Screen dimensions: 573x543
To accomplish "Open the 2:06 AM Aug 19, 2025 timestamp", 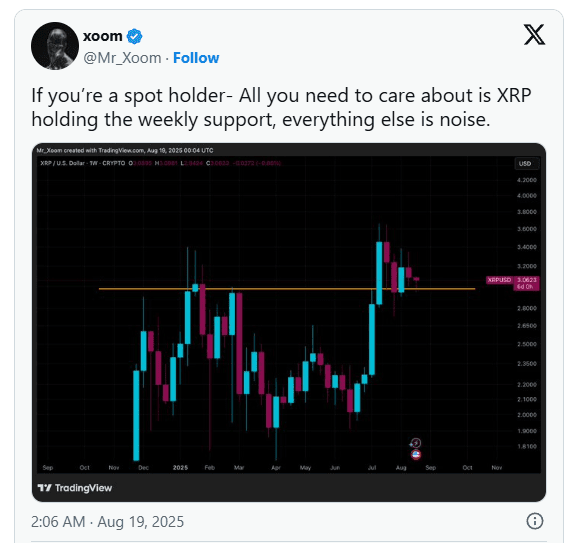I will coord(107,521).
